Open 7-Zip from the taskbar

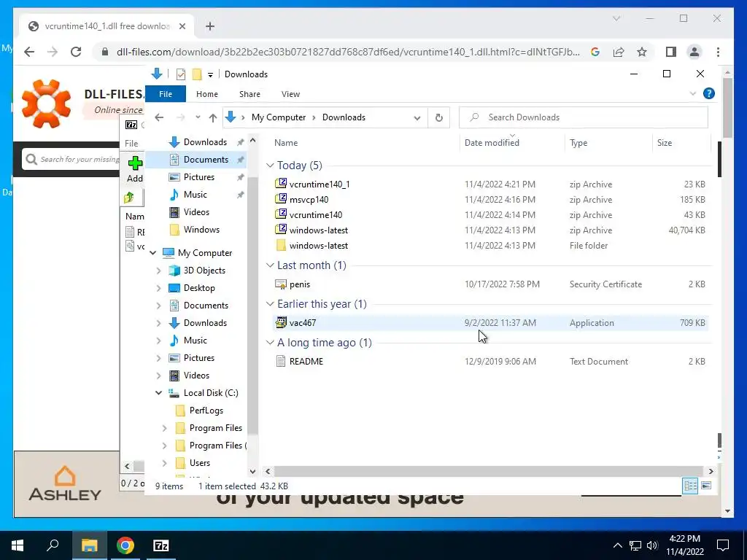[x=161, y=545]
